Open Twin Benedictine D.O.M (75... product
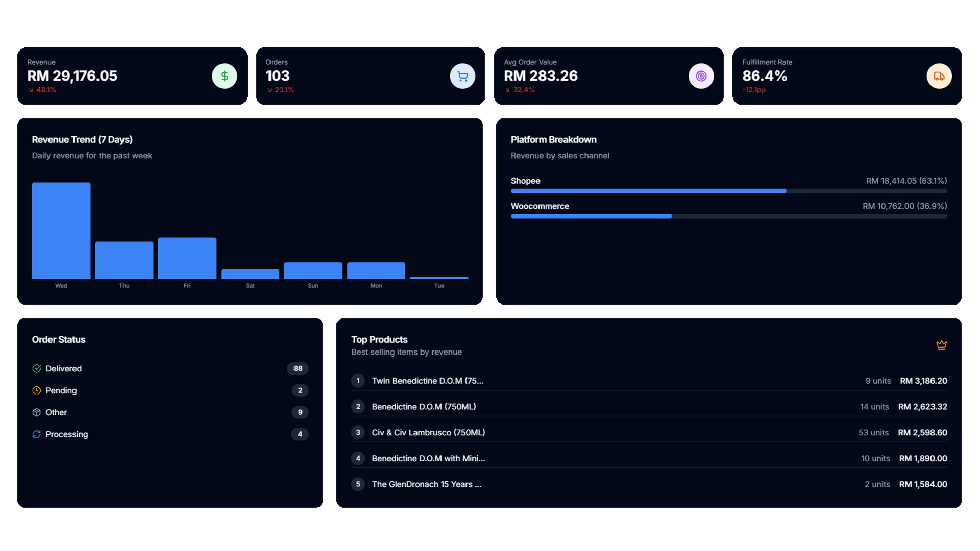This screenshot has width=980, height=551. tap(428, 381)
